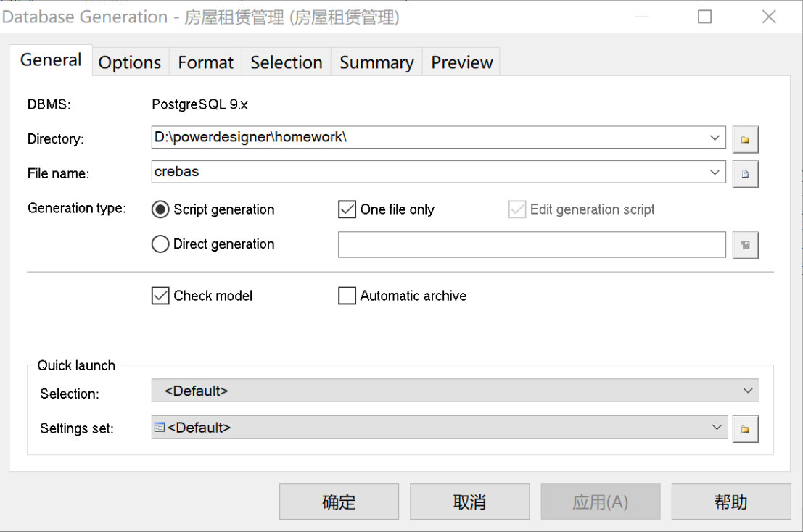Screen dimensions: 803x532
Task: Click the Settings set folder icon
Action: click(745, 428)
